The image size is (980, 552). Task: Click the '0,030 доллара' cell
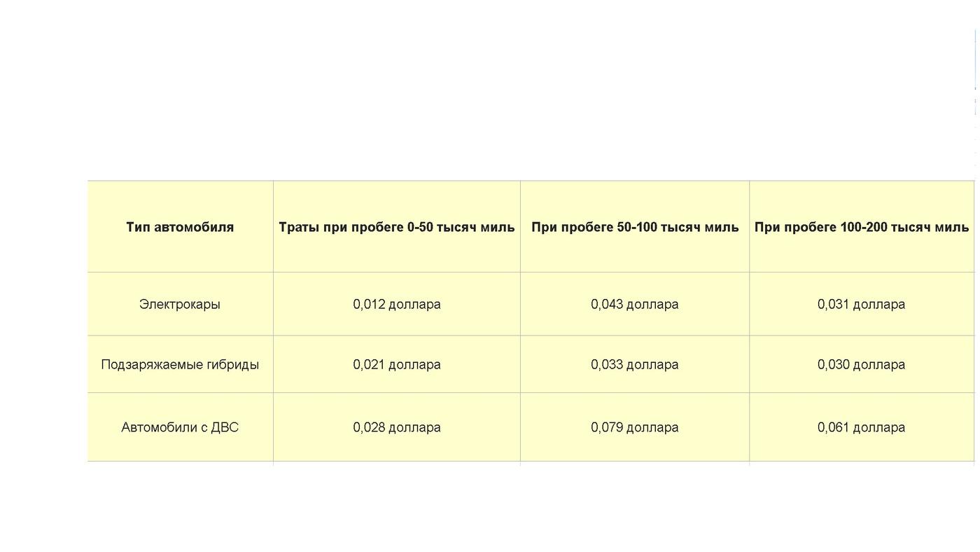pos(861,364)
